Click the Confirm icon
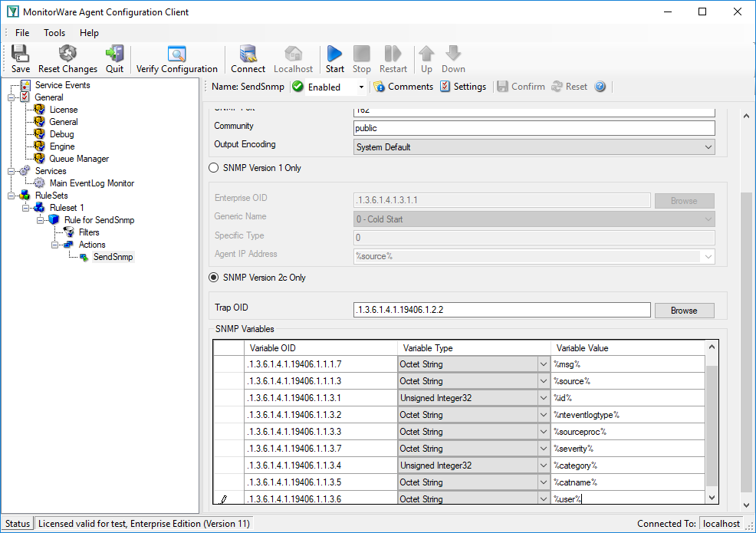756x533 pixels. click(521, 87)
